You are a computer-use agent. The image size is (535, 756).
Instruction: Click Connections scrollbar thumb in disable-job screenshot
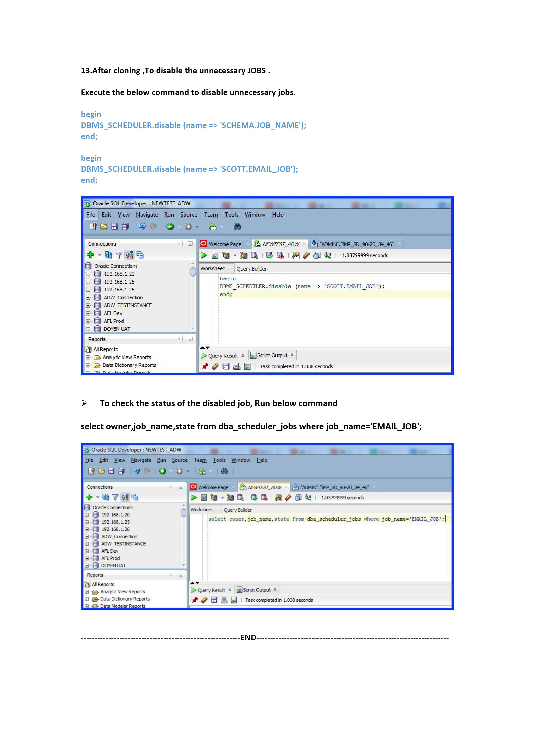193,272
